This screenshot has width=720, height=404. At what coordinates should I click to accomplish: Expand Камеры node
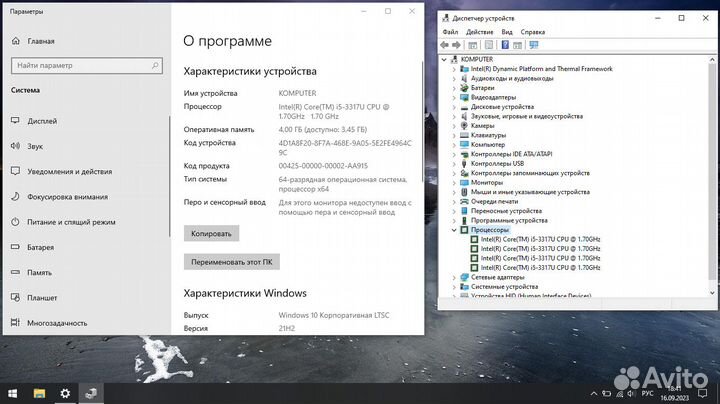[x=454, y=125]
